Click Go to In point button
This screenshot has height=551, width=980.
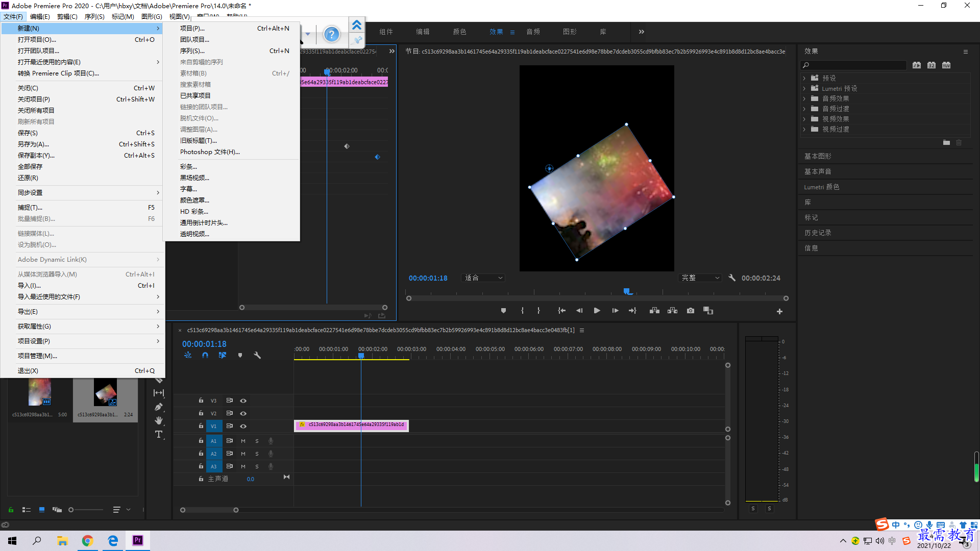click(561, 311)
